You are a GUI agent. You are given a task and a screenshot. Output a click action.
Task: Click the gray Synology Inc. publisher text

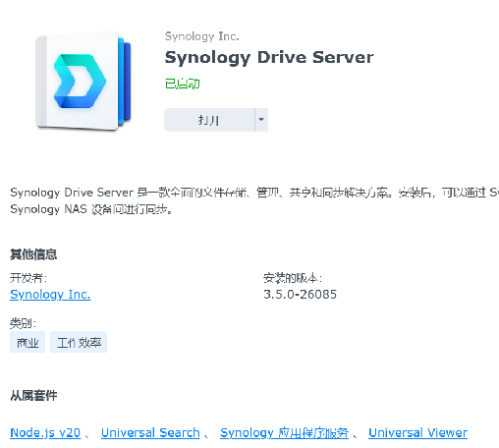click(x=202, y=36)
